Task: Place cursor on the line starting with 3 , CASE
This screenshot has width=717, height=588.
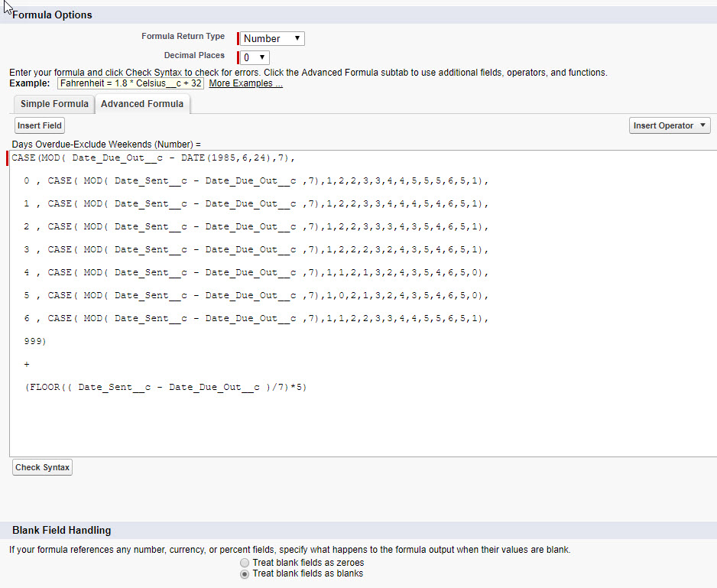Action: tap(255, 249)
